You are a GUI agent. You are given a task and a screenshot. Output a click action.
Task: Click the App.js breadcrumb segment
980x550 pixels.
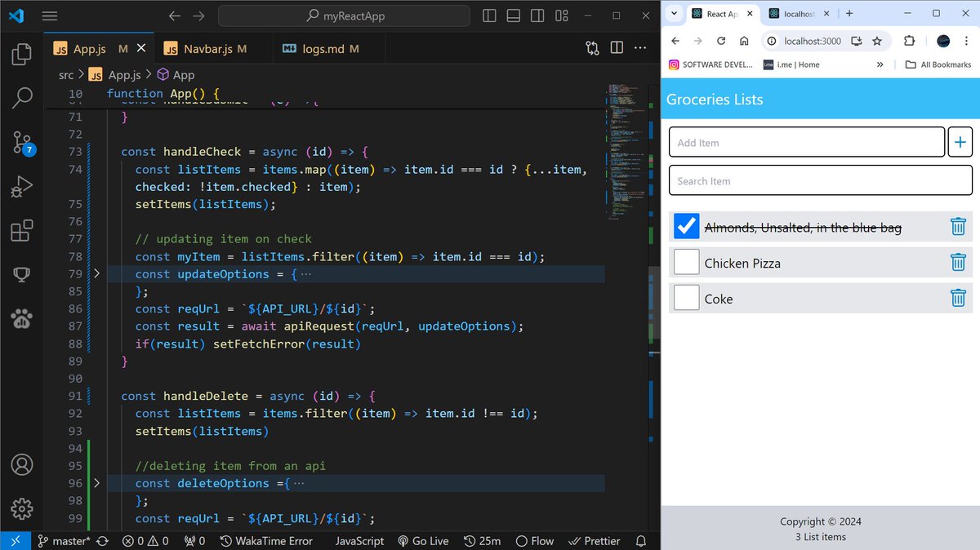point(115,74)
